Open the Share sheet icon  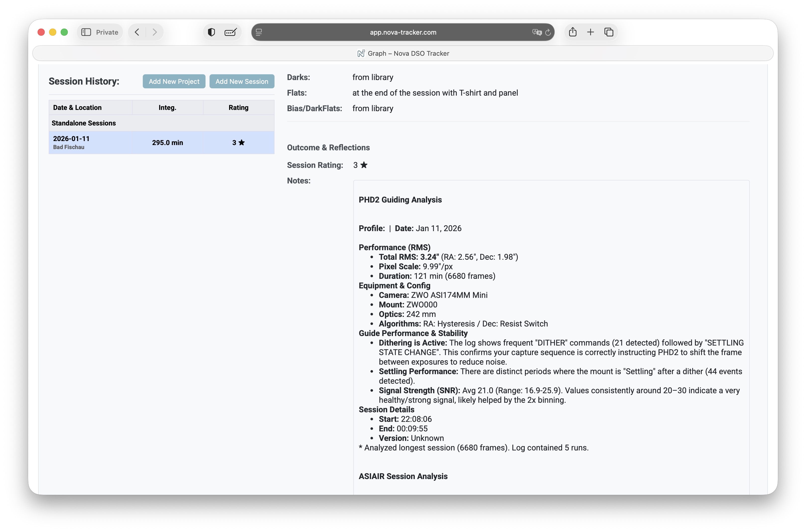pos(573,32)
